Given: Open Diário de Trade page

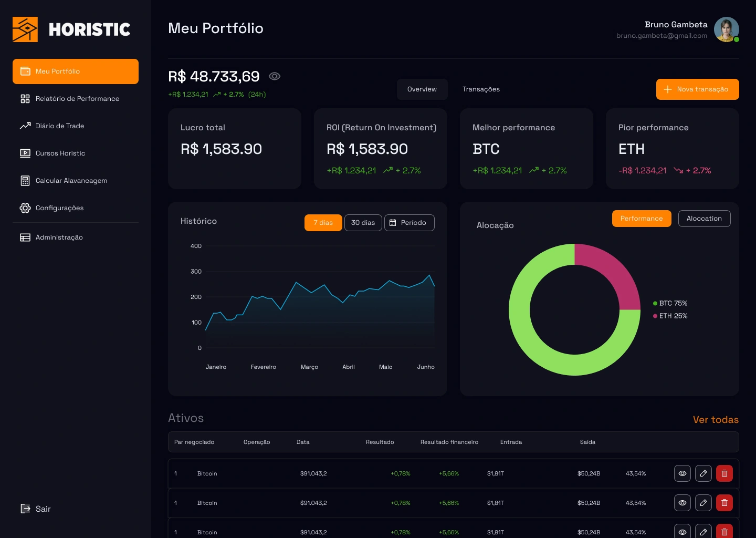Looking at the screenshot, I should (59, 126).
